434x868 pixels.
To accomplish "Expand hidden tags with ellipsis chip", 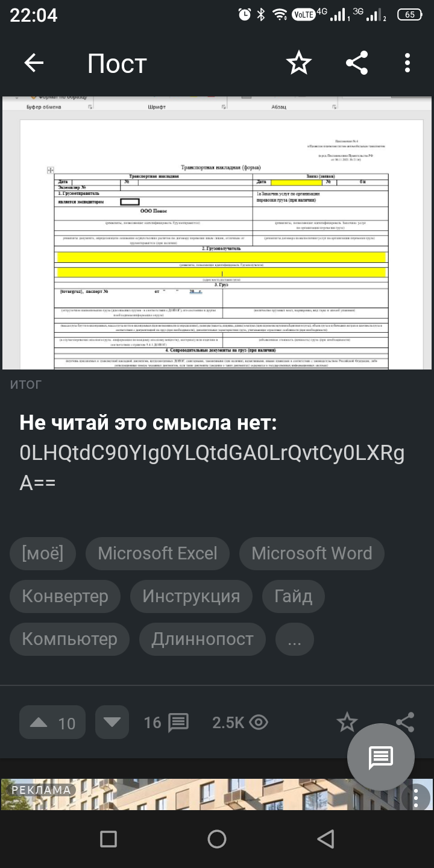I will pos(294,639).
